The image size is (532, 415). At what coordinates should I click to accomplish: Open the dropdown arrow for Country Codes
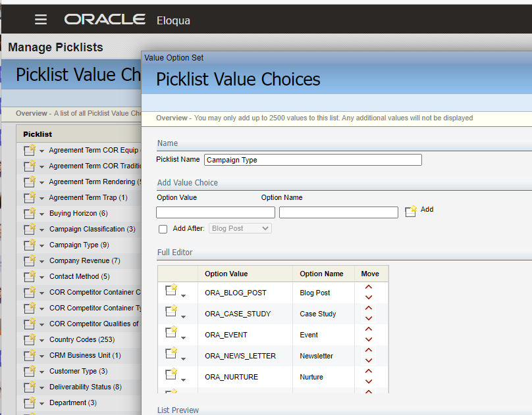click(x=41, y=341)
